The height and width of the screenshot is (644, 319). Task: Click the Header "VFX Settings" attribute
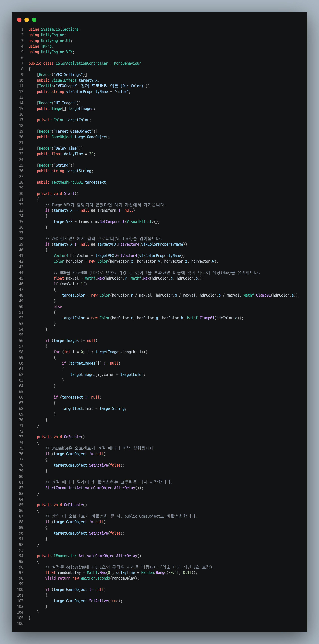(x=62, y=75)
